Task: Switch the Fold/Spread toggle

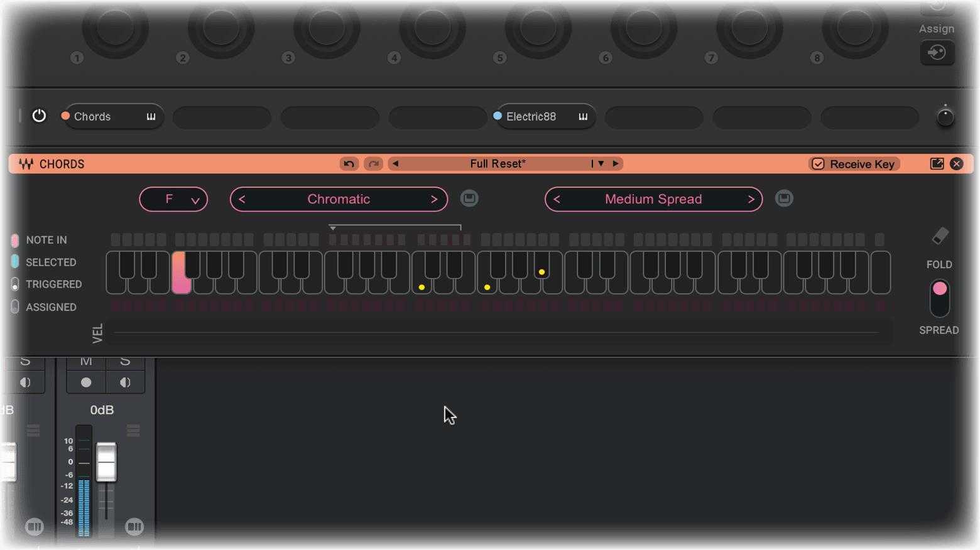Action: pos(940,298)
